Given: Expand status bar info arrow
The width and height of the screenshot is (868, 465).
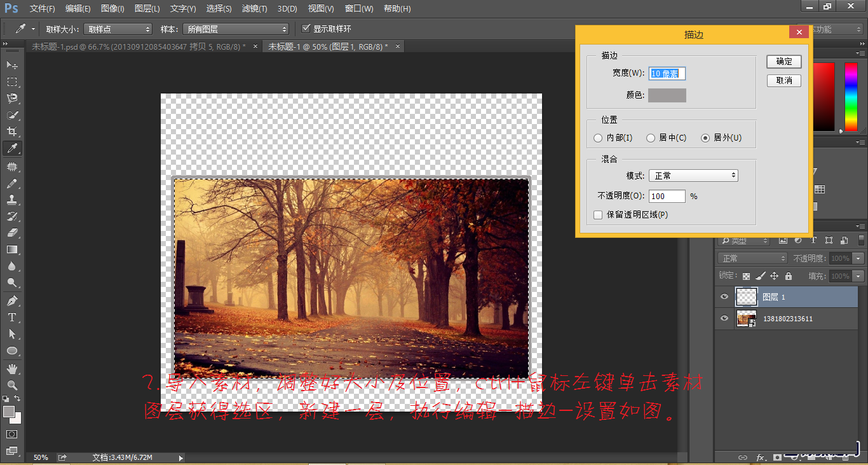Looking at the screenshot, I should (180, 457).
